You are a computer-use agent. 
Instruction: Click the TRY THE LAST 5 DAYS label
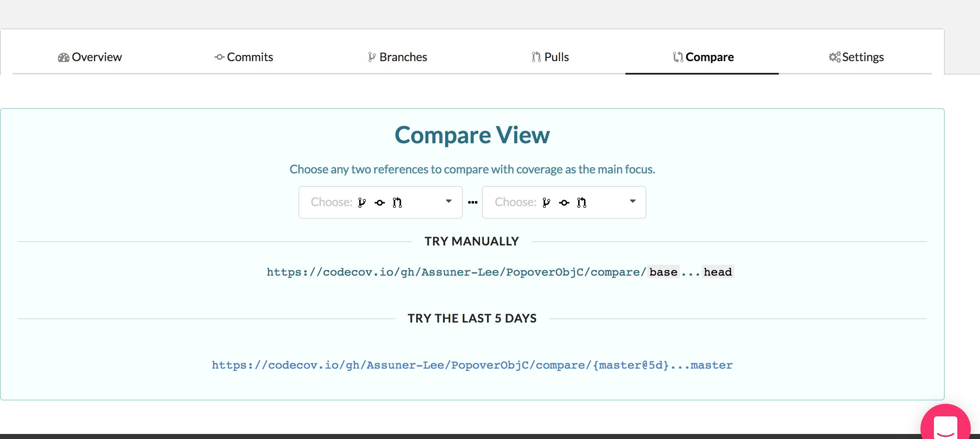click(472, 318)
